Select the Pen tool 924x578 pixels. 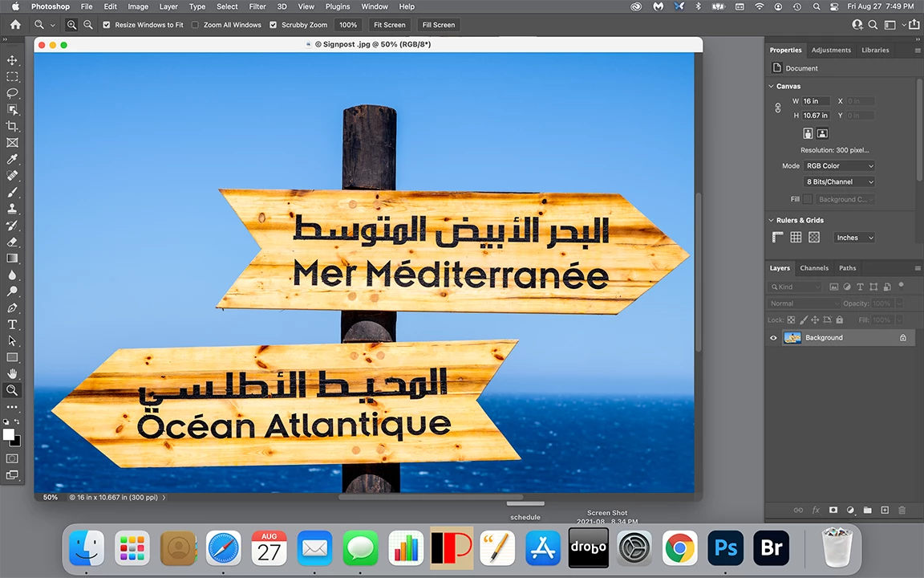[12, 308]
